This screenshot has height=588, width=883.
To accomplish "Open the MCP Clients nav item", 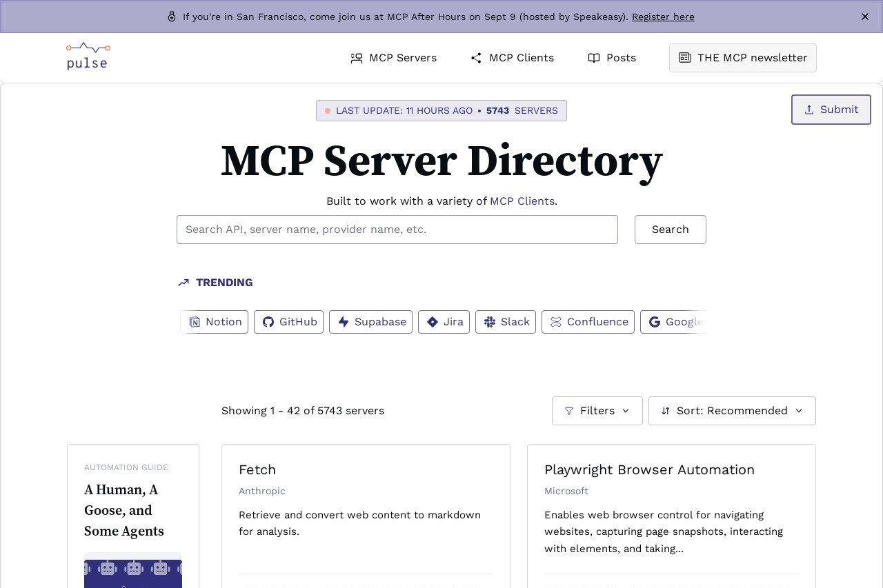I will click(513, 58).
